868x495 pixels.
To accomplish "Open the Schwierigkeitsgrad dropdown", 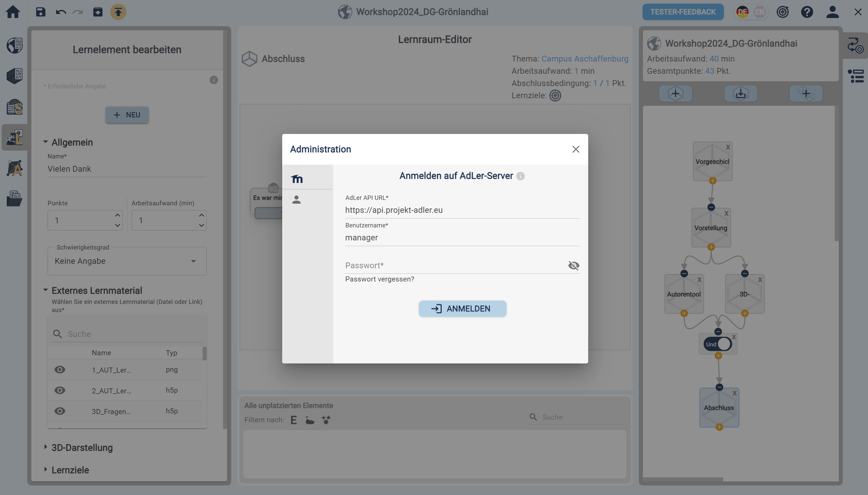I will (x=127, y=261).
